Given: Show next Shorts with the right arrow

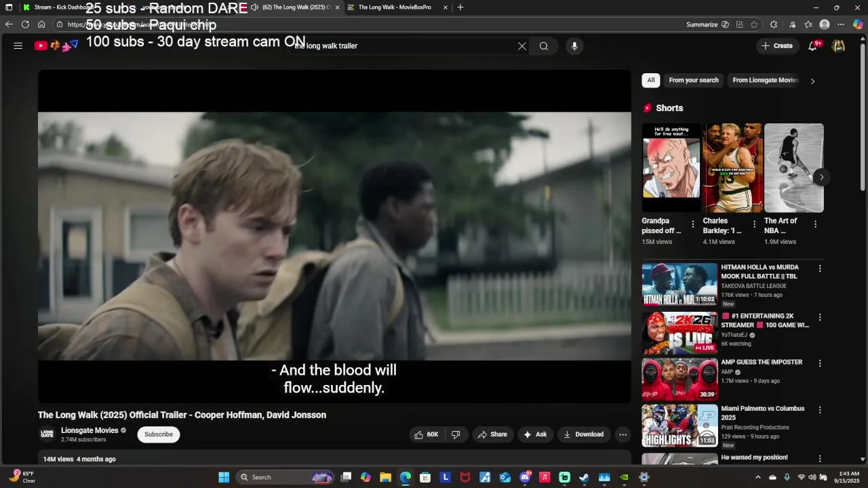Looking at the screenshot, I should 821,178.
